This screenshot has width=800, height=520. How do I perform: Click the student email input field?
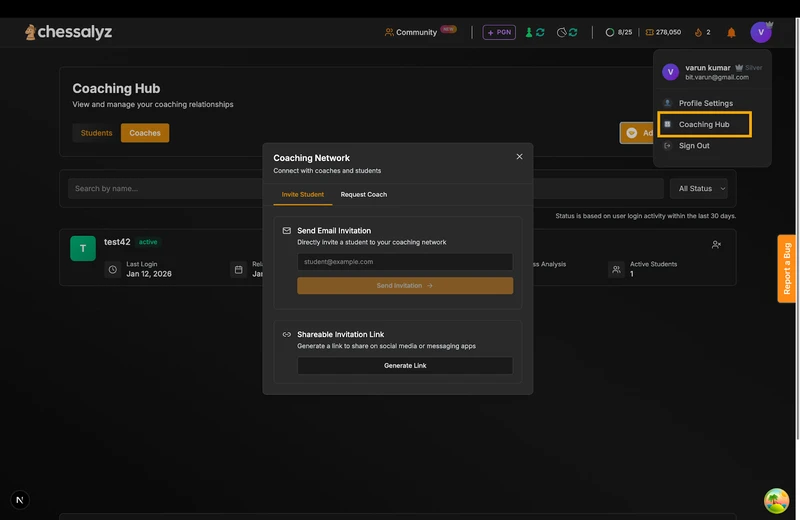405,262
